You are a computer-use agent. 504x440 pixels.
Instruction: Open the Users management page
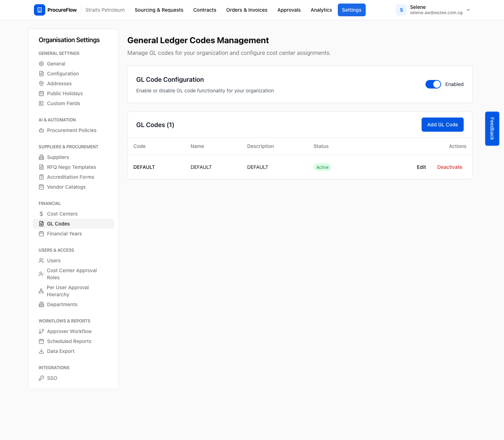click(74, 261)
